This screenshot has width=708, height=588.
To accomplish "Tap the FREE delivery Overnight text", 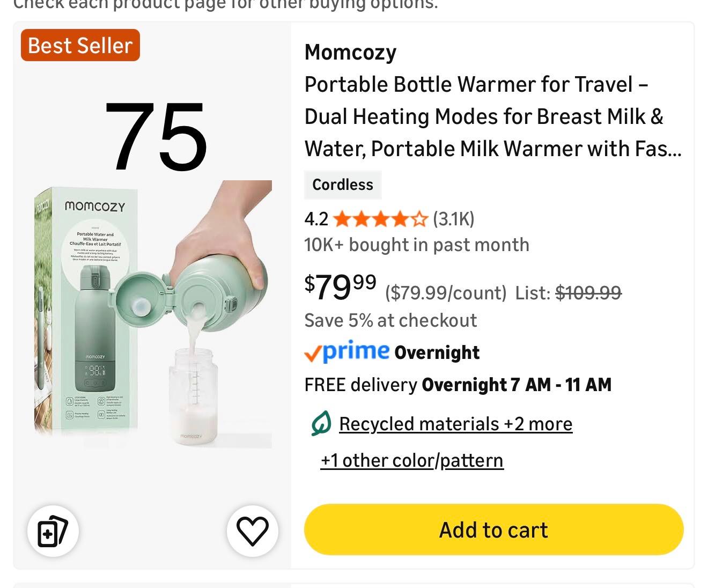I will 458,385.
